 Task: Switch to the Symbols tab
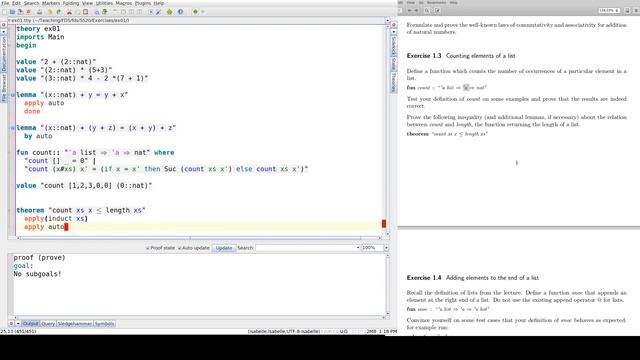[104, 324]
